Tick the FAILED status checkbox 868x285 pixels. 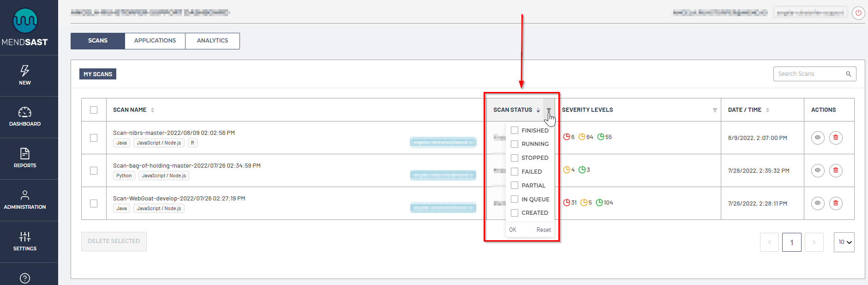click(x=515, y=172)
